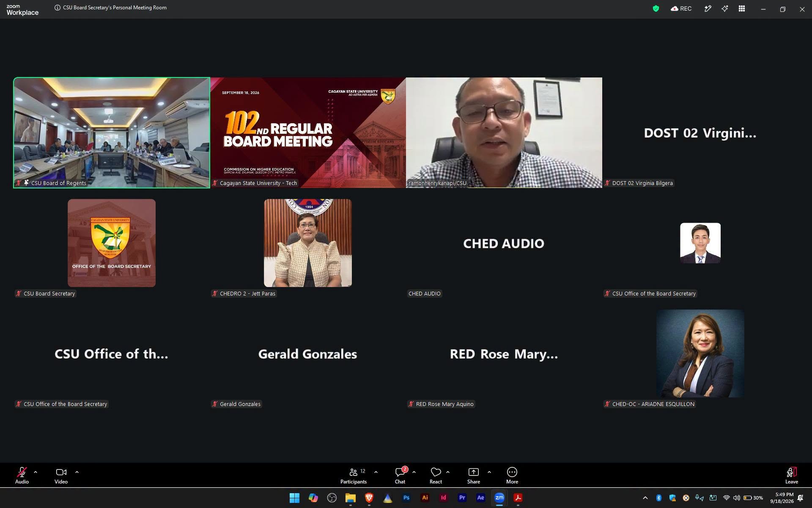Open Adobe Acrobat from the taskbar
Image resolution: width=812 pixels, height=508 pixels.
pyautogui.click(x=518, y=498)
